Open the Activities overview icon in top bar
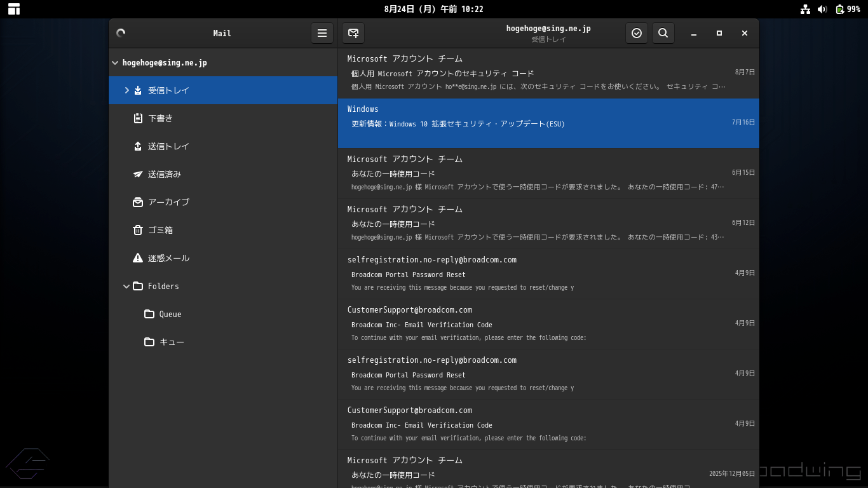This screenshot has height=488, width=868. tap(14, 9)
